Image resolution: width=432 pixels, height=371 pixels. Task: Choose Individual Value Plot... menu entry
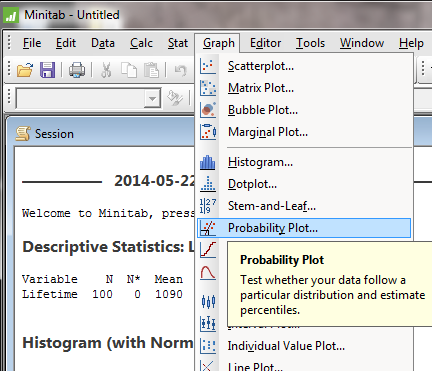coord(304,346)
